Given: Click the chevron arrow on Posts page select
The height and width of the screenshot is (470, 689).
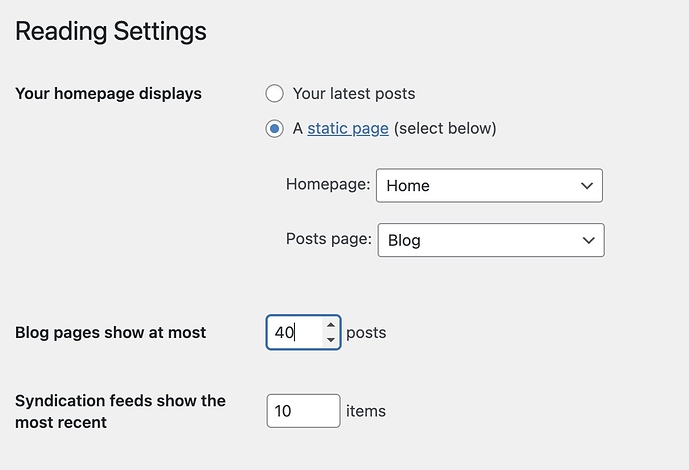Looking at the screenshot, I should [x=587, y=241].
